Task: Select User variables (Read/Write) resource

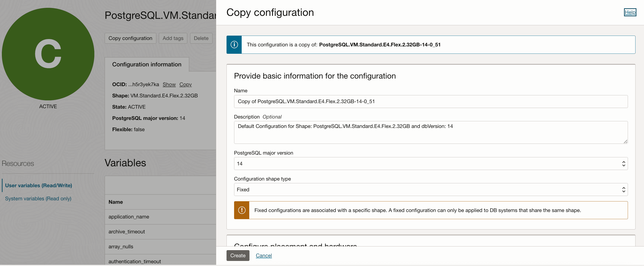Action: [x=39, y=185]
